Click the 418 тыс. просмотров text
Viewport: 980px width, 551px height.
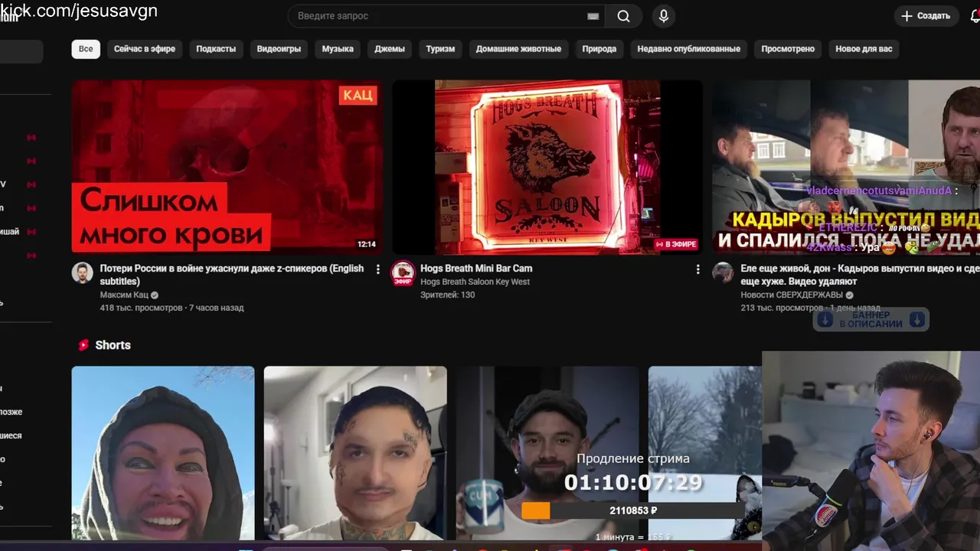tap(141, 308)
